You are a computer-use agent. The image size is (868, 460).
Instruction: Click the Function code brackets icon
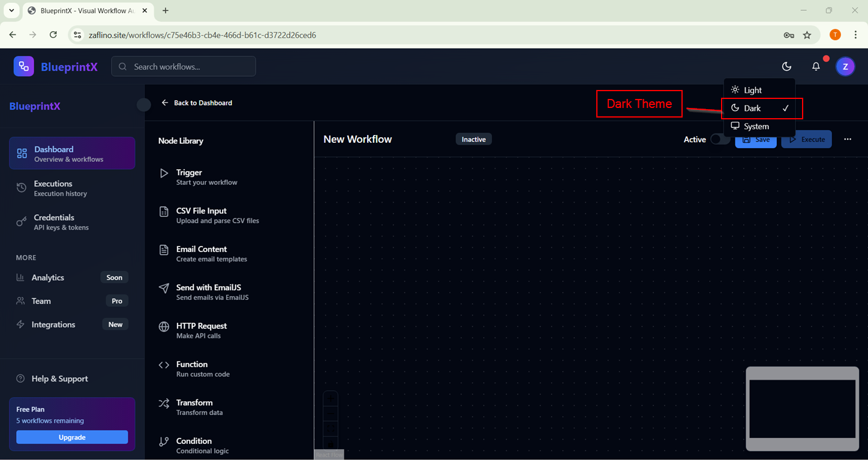pos(164,365)
